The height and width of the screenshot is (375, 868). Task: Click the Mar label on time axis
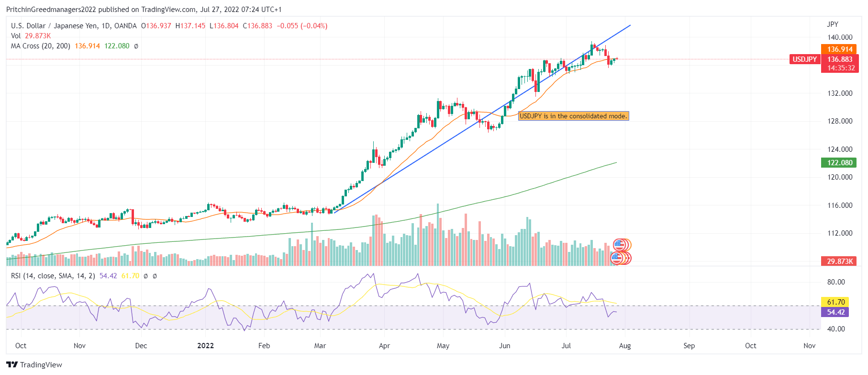320,346
